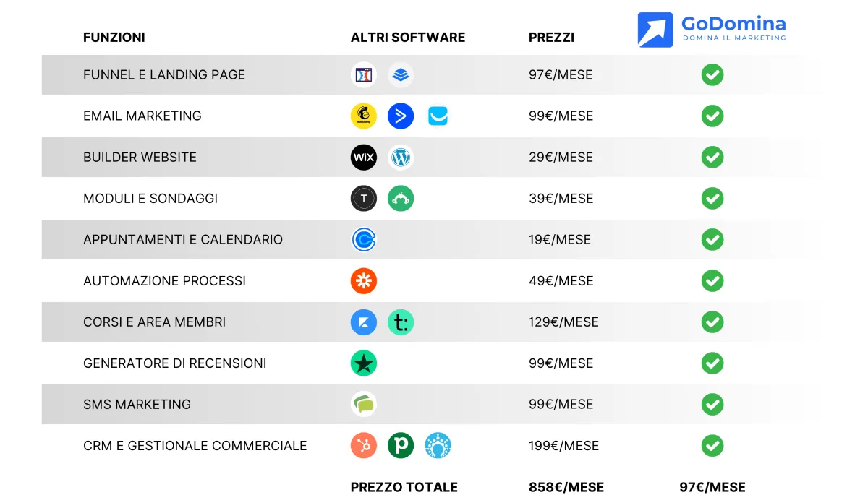This screenshot has width=868, height=495.
Task: Click the green checkmark for SMS Marketing
Action: click(x=712, y=404)
